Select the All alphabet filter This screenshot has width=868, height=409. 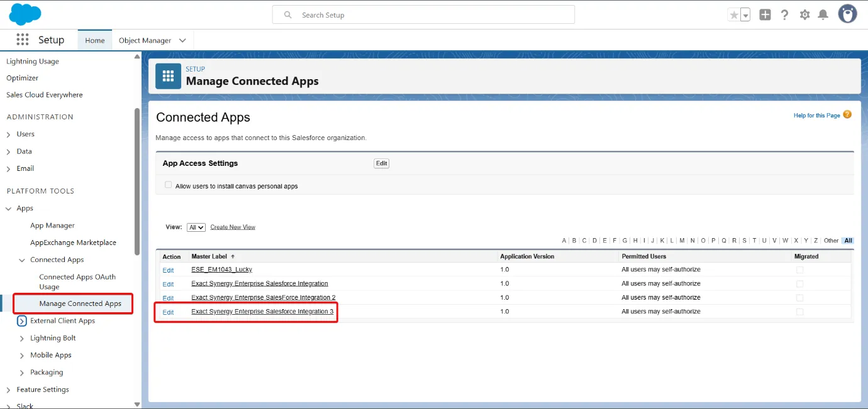point(849,241)
